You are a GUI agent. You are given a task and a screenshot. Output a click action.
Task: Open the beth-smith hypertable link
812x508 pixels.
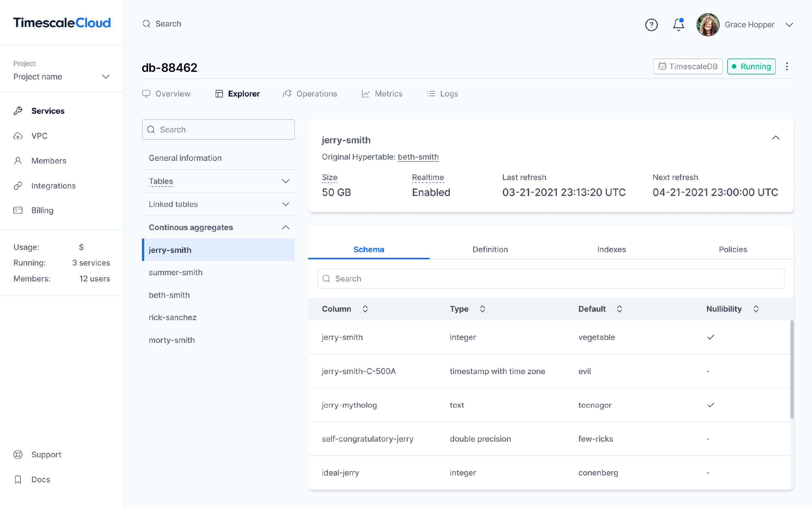[418, 157]
